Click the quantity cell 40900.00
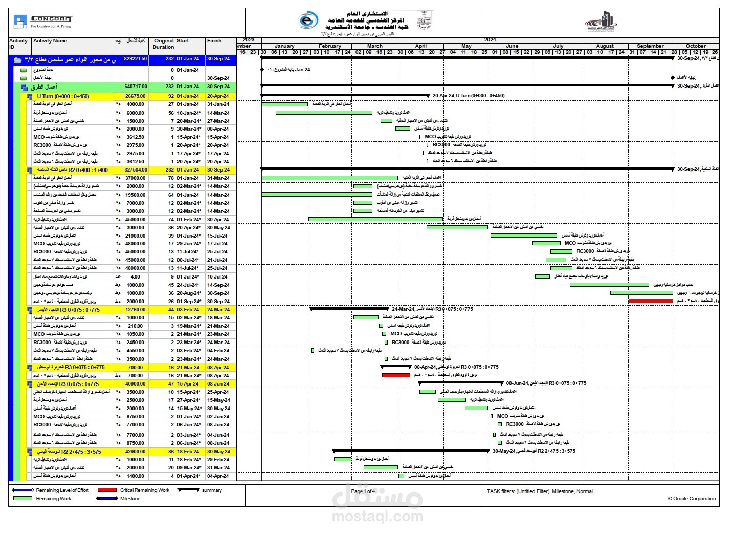Image resolution: width=756 pixels, height=535 pixels. tap(136, 384)
